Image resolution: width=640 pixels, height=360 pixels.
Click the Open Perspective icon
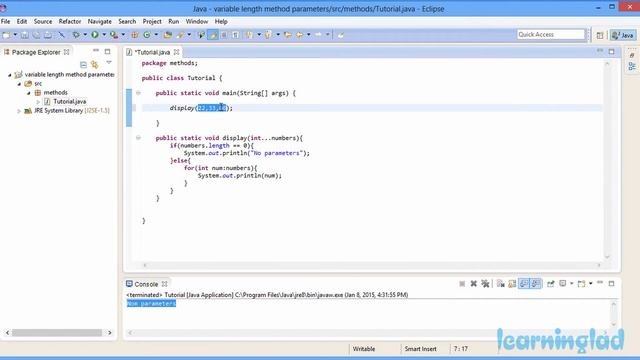[600, 36]
